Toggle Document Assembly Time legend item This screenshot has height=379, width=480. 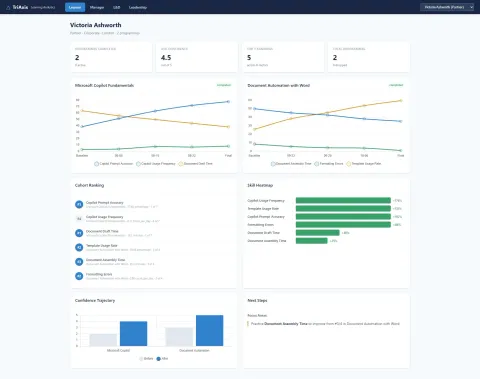291,164
